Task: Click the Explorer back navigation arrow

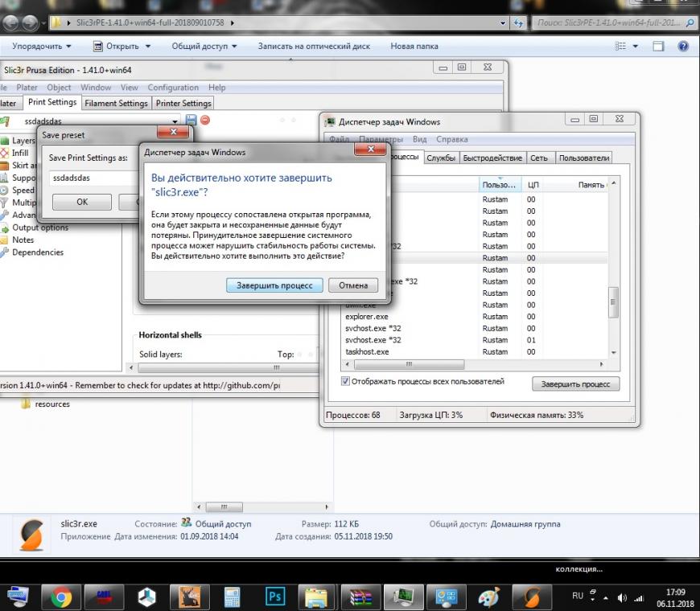Action: pyautogui.click(x=11, y=23)
